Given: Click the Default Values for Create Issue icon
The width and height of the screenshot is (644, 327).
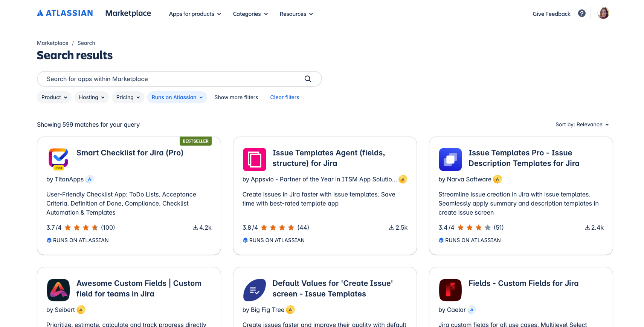Looking at the screenshot, I should 254,290.
